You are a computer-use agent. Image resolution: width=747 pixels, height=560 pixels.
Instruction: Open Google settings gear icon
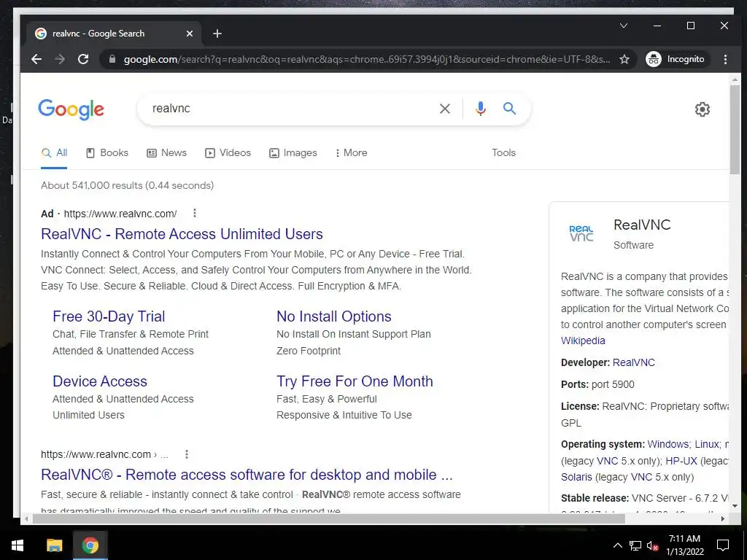[x=702, y=109]
